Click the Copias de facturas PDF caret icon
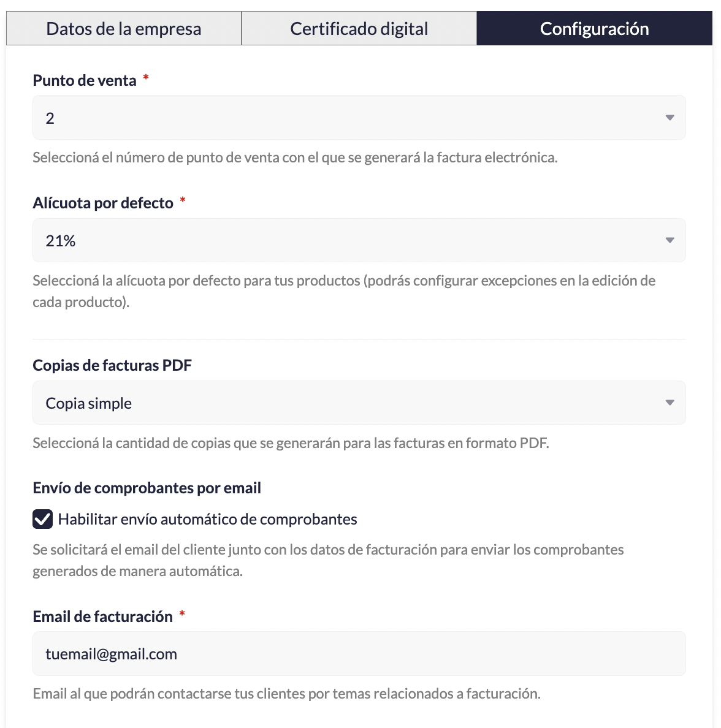 (669, 403)
